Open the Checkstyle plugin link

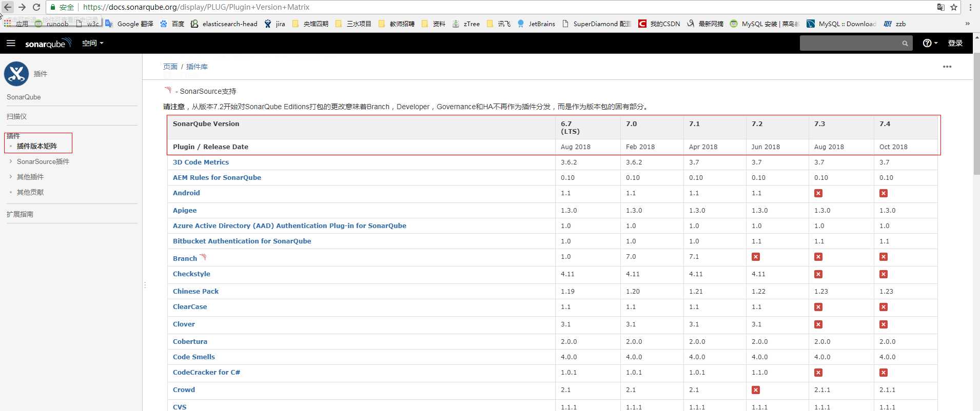(191, 274)
